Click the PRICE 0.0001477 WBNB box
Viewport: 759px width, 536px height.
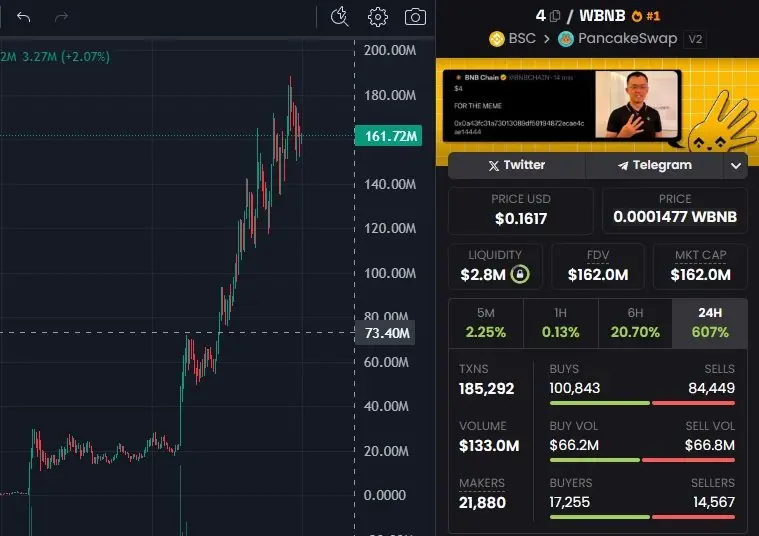675,211
